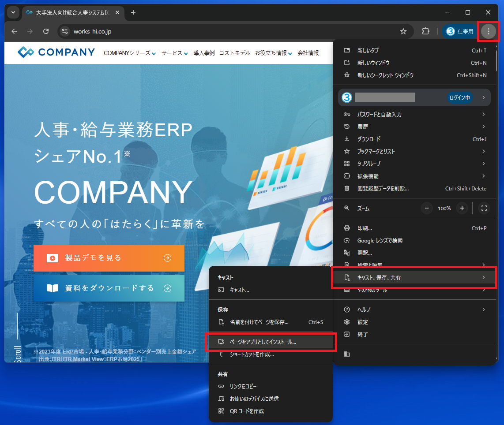Choose 新しいシークレット ウィンドウ from menu
The image size is (504, 425).
click(385, 75)
